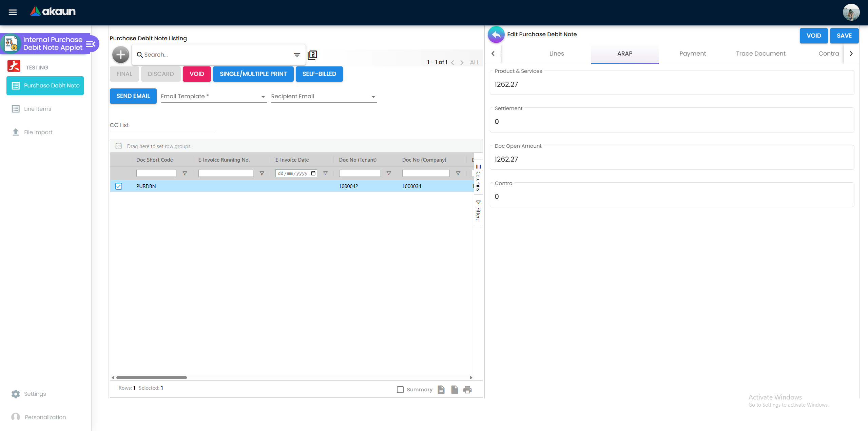
Task: Click the back arrow in Edit panel
Action: tap(496, 35)
